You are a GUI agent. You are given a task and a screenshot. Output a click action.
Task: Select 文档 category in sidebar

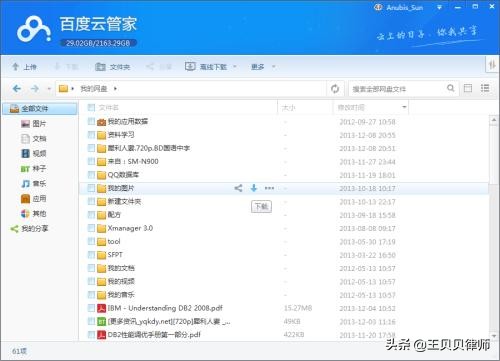[34, 139]
